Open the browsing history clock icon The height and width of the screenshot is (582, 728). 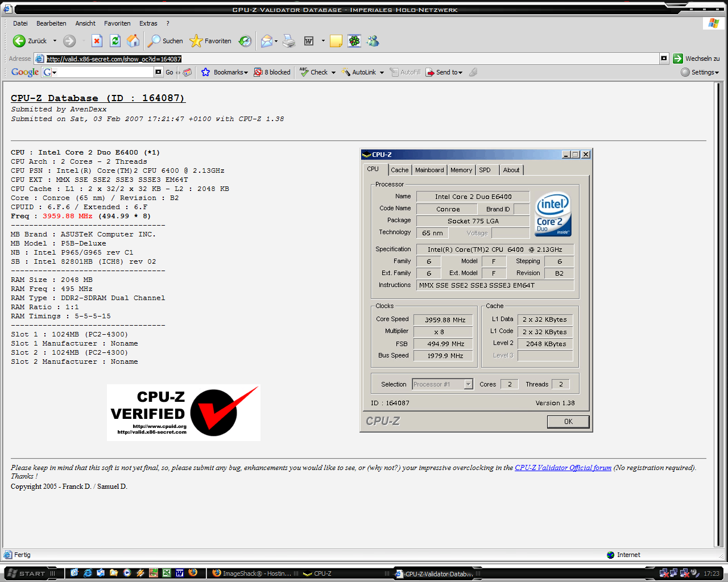(245, 41)
